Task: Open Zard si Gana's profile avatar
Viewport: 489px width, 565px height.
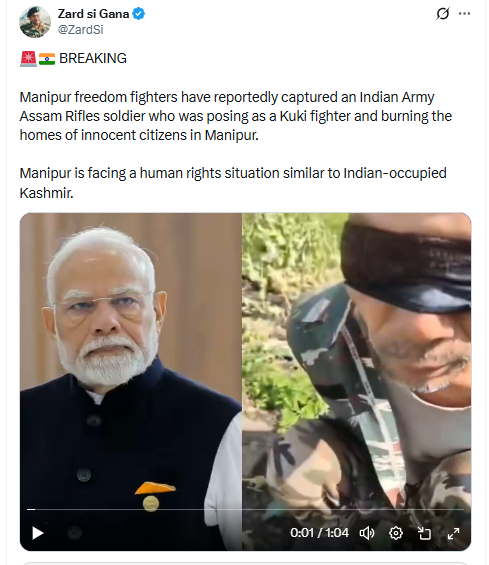Action: click(35, 22)
